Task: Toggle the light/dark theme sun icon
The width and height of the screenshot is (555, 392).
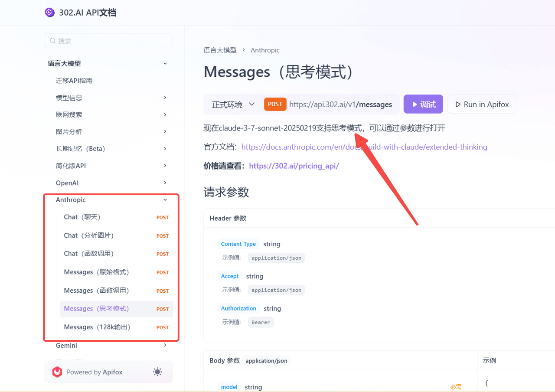Action: coord(157,372)
